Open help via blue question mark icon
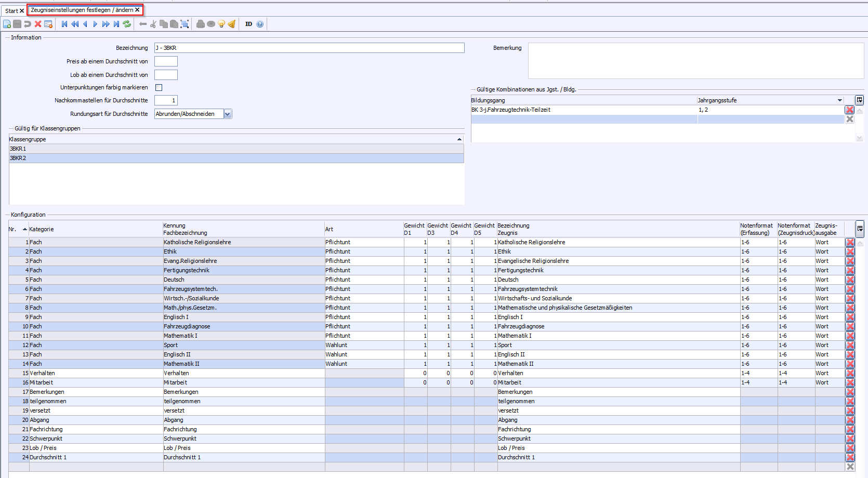Screen dimensions: 868x478 tap(260, 24)
